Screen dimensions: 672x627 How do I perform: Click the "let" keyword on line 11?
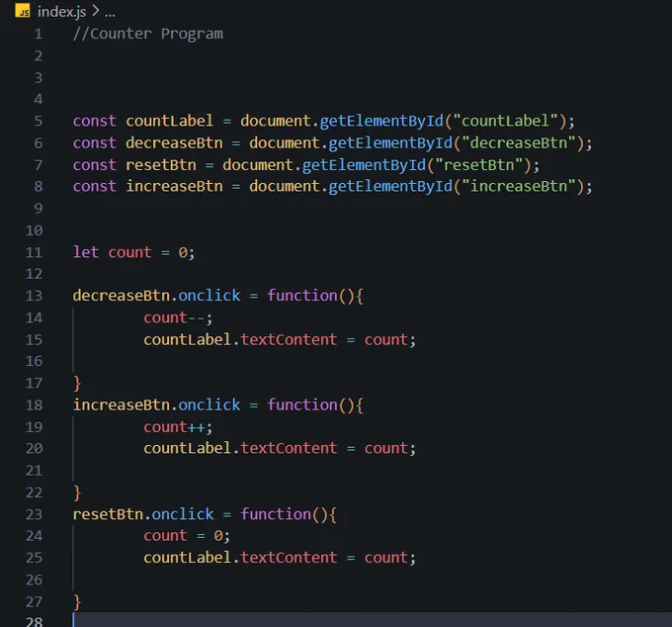tap(86, 252)
